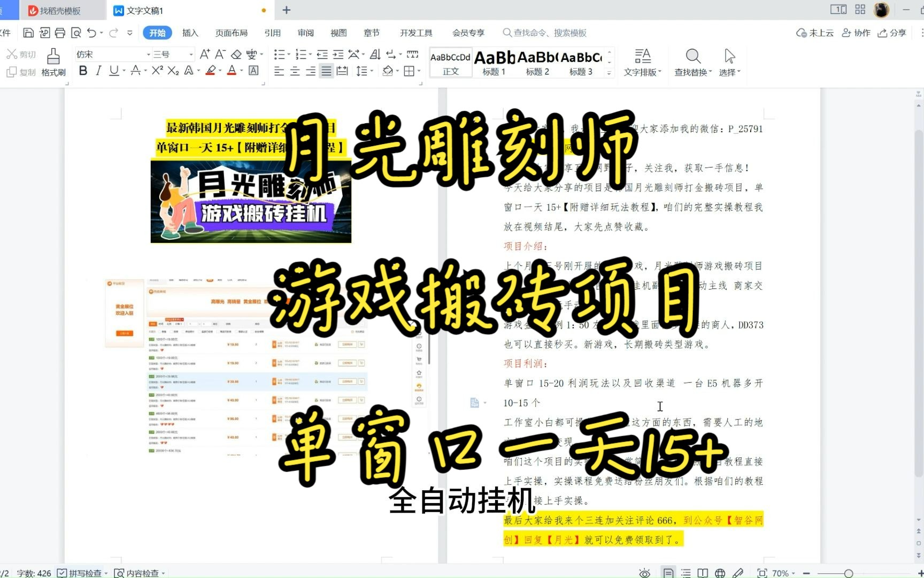This screenshot has width=924, height=578.
Task: Click text highlight color marker
Action: coord(211,70)
